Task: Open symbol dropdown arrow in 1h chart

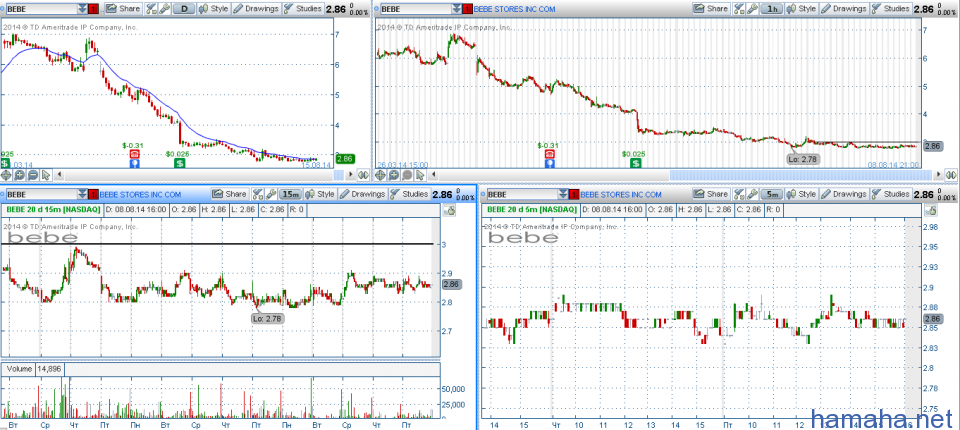Action: point(458,9)
